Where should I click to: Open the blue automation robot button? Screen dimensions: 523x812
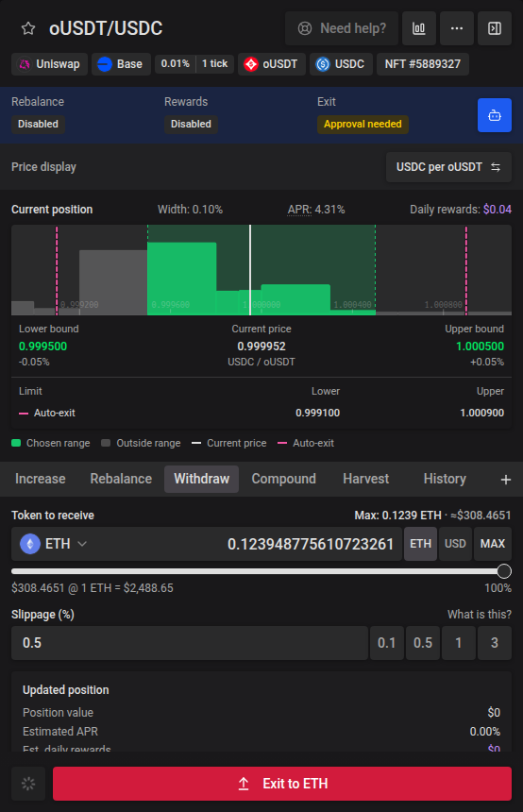click(x=495, y=115)
